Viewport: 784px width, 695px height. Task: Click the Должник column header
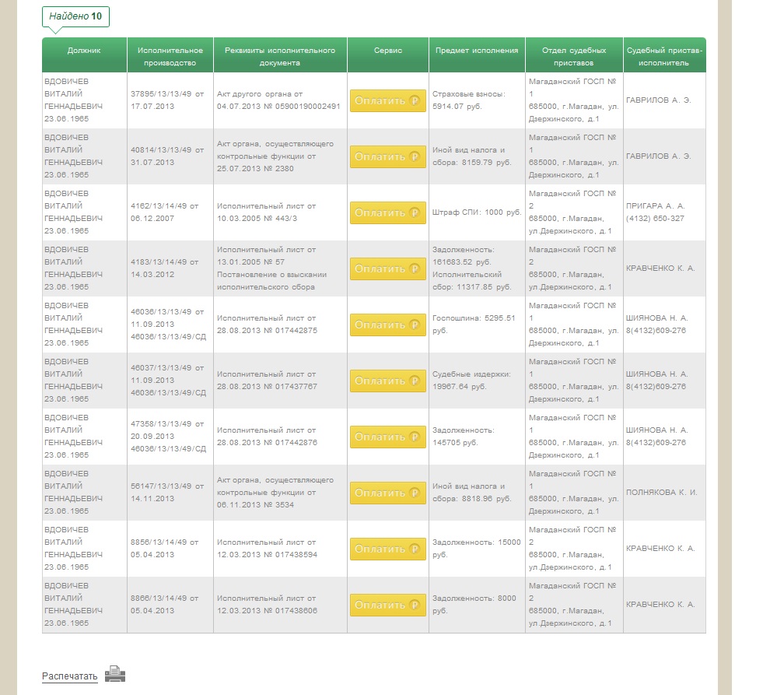click(84, 51)
